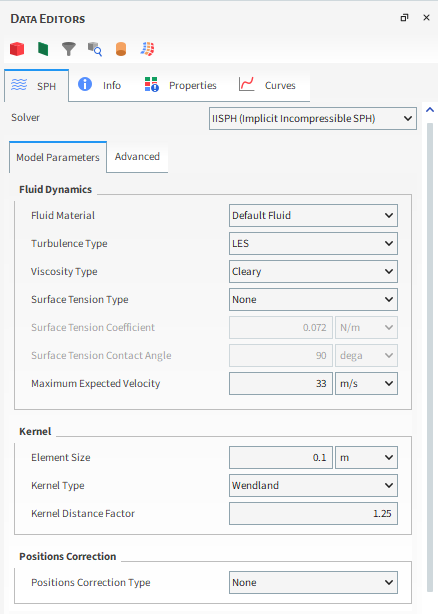Screen dimensions: 438x614
Task: Click the Data Editors panel title
Action: coord(48,19)
